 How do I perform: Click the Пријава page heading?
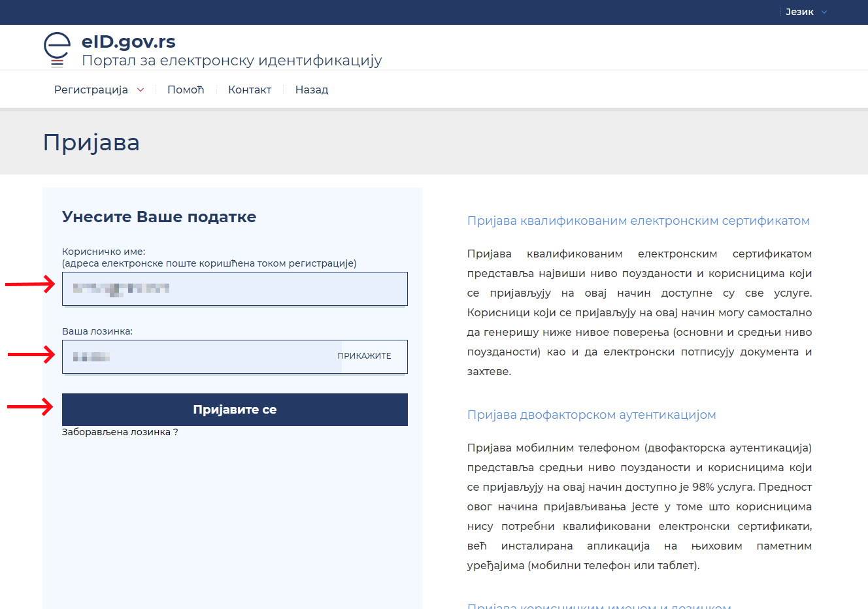91,142
